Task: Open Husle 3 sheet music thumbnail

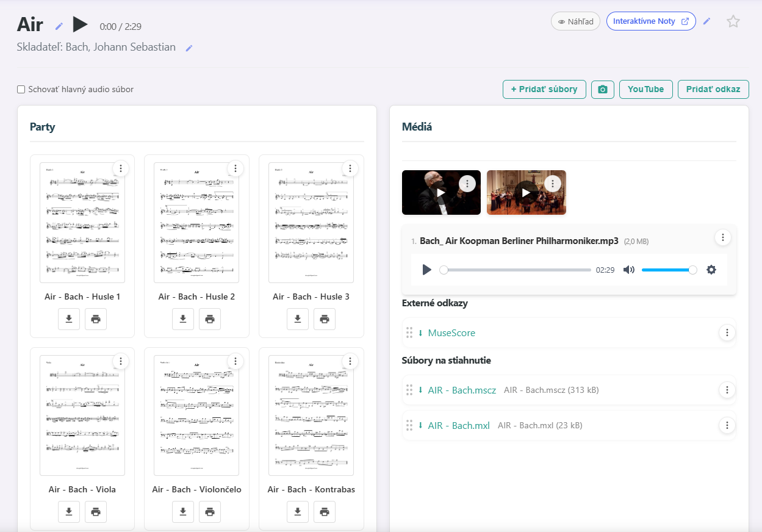Action: click(x=311, y=223)
